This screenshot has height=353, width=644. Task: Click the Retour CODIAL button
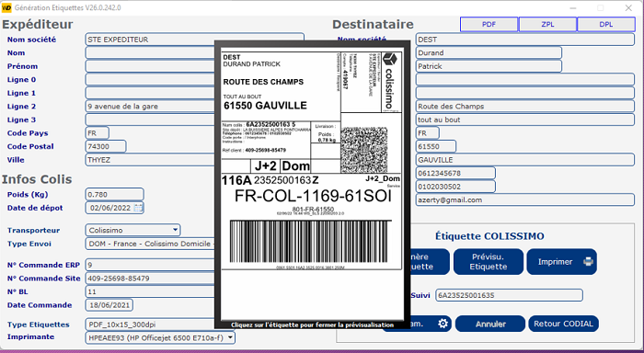pyautogui.click(x=563, y=324)
